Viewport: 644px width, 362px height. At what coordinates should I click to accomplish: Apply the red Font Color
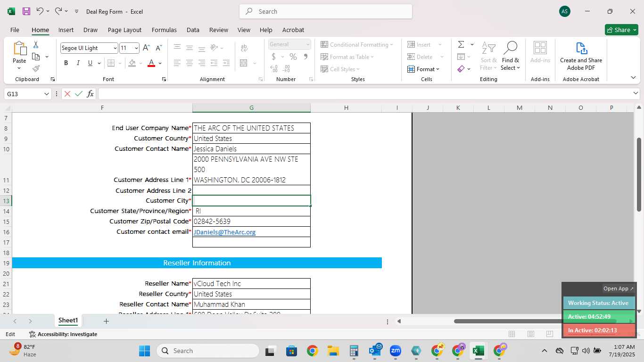click(x=151, y=63)
